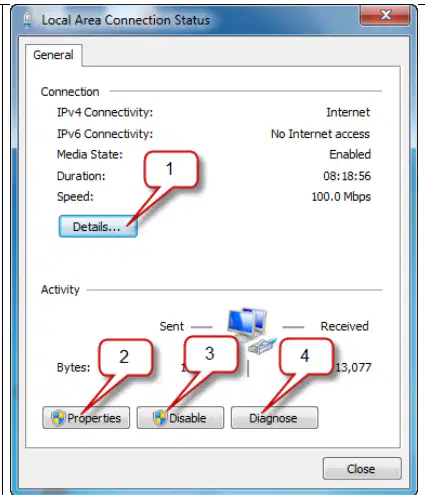This screenshot has width=425, height=495.
Task: Run Diagnose on the connection
Action: pyautogui.click(x=274, y=417)
